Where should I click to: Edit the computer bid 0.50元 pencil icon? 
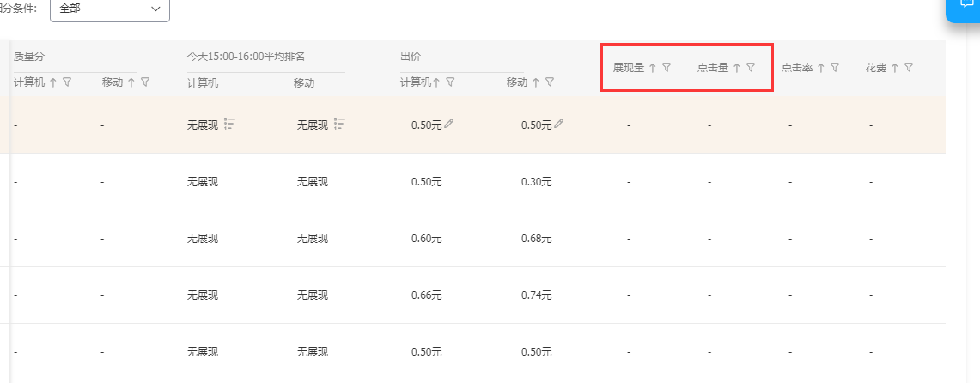[448, 125]
